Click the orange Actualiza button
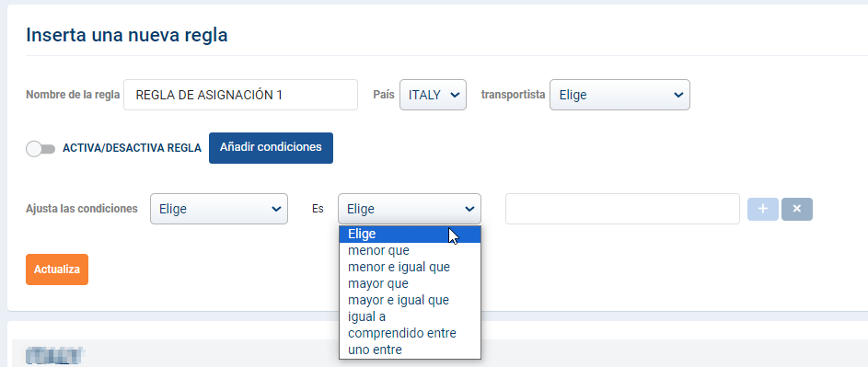The height and width of the screenshot is (367, 868). [57, 270]
